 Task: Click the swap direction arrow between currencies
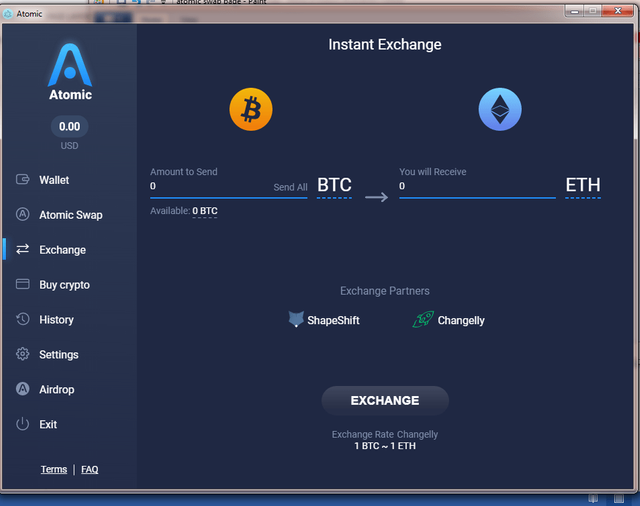(x=376, y=198)
